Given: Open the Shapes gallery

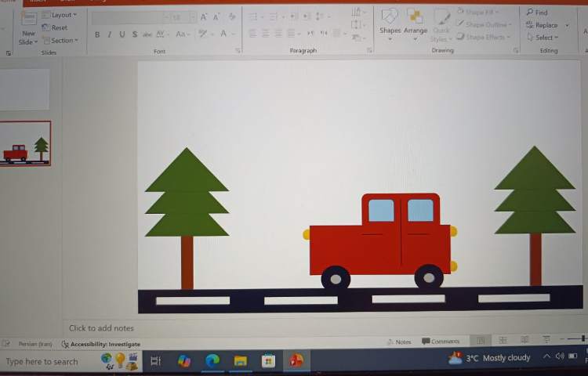Looking at the screenshot, I should (390, 23).
